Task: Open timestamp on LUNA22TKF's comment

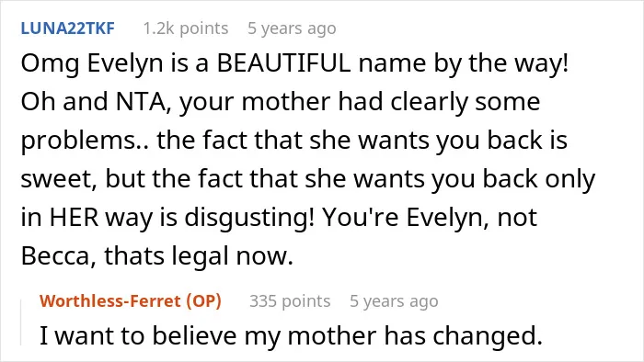Action: click(292, 28)
